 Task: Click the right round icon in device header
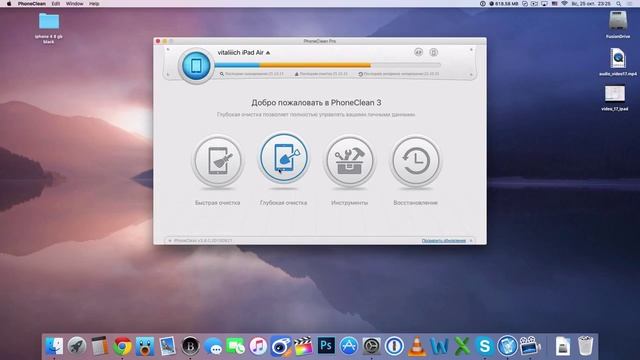click(x=433, y=52)
